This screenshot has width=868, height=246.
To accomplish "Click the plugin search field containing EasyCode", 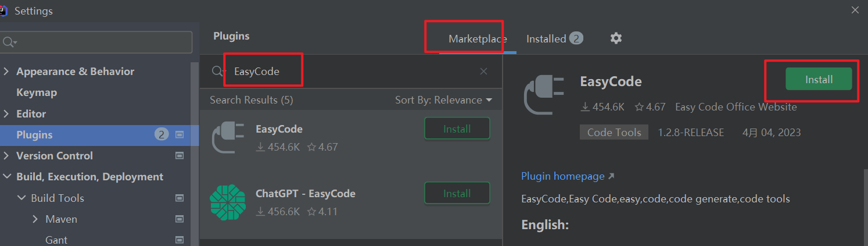I will (x=351, y=72).
